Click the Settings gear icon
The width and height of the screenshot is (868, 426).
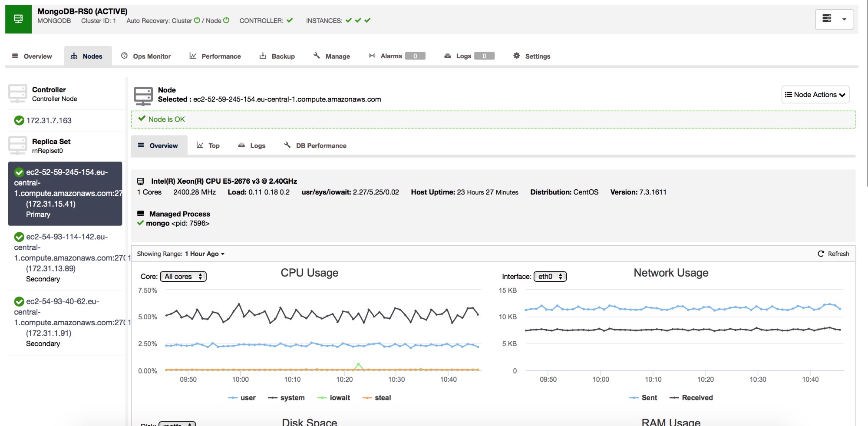pos(517,56)
